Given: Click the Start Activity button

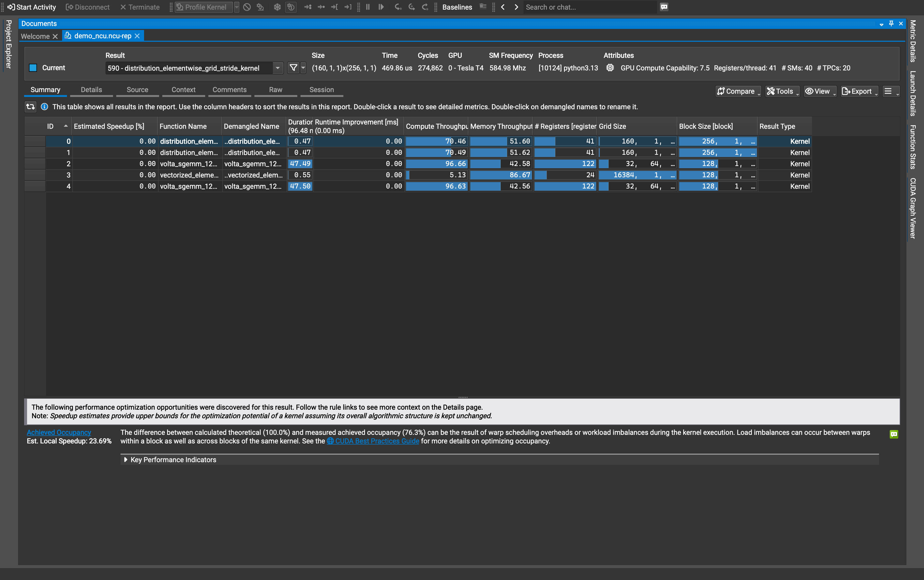Looking at the screenshot, I should [x=32, y=7].
